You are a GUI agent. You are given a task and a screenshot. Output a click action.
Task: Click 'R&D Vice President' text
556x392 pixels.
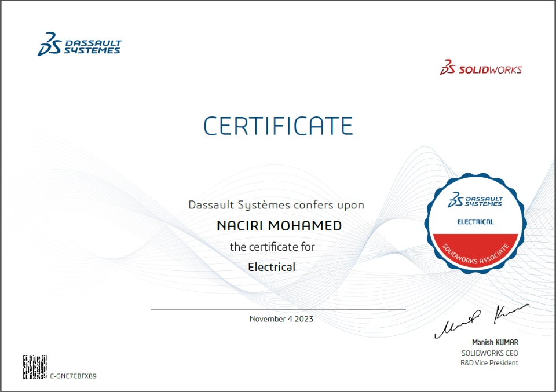click(489, 363)
